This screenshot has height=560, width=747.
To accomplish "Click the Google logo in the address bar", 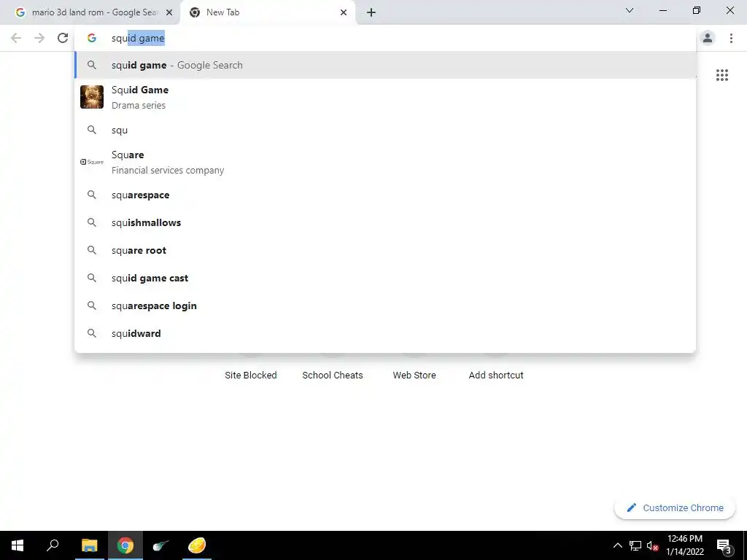I will pos(91,38).
